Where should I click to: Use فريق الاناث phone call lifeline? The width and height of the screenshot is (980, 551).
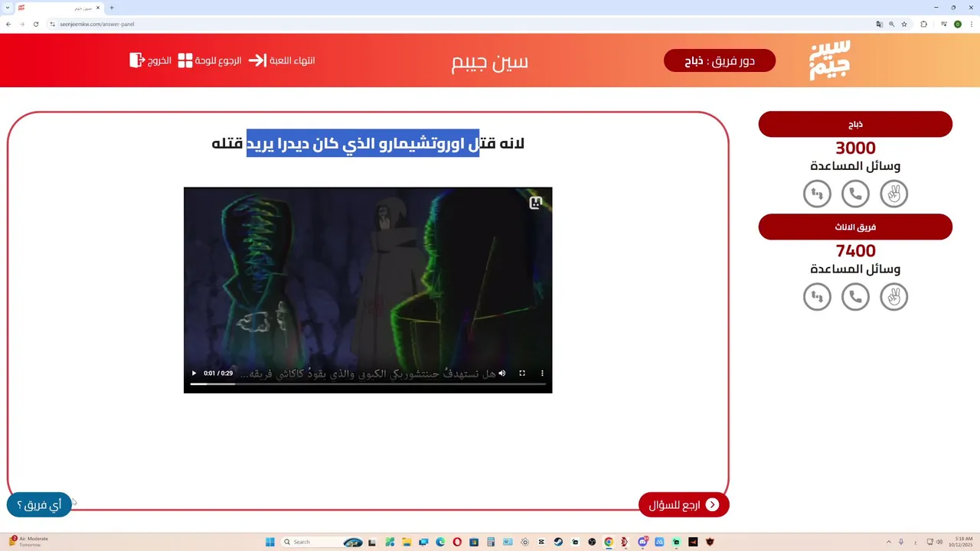point(855,297)
